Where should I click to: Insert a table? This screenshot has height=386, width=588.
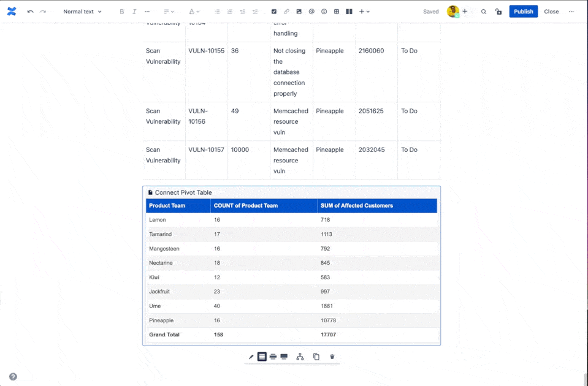(337, 12)
